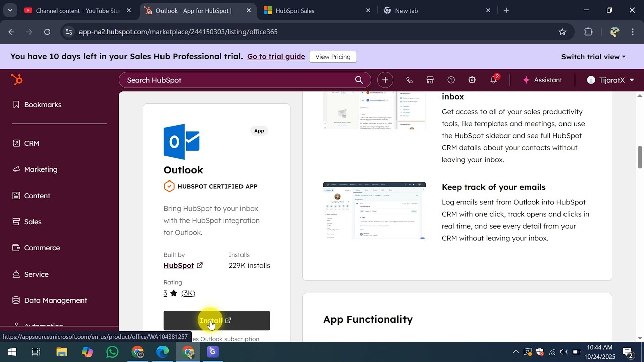Open the Chrome profile avatar

click(614, 32)
